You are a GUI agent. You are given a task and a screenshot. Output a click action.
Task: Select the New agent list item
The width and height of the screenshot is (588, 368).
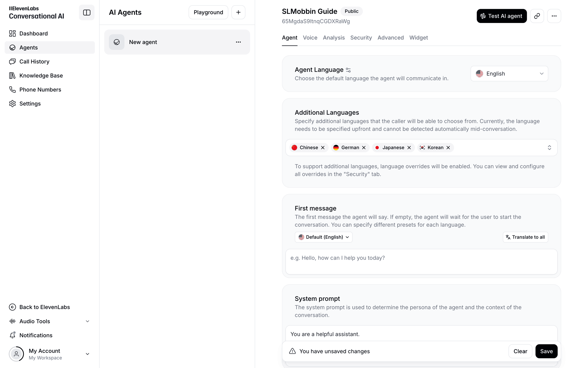177,42
